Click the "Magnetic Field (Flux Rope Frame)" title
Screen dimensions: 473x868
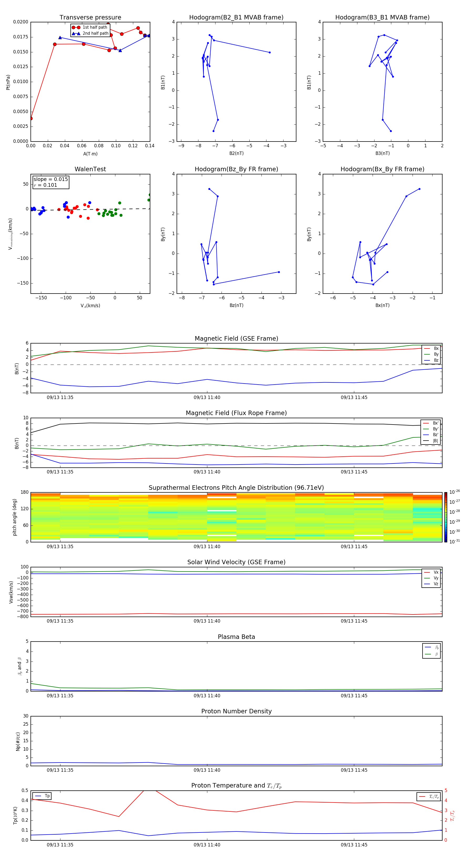point(236,413)
